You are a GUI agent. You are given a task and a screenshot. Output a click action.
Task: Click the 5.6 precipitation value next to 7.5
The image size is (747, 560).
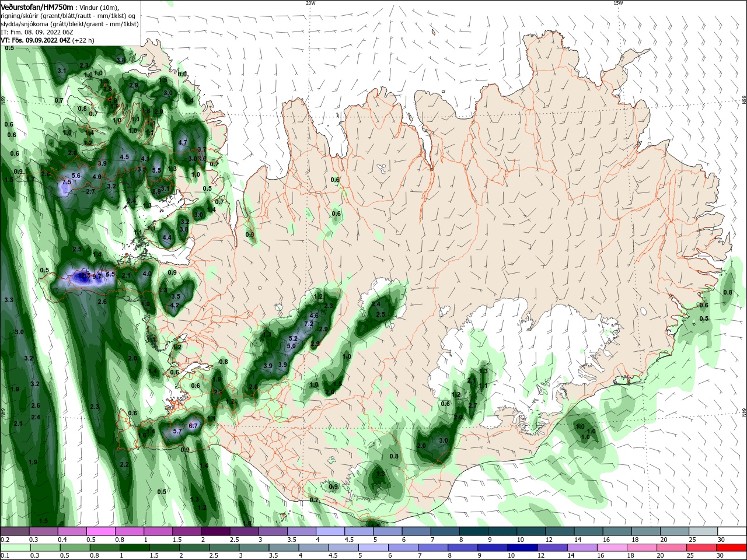point(76,176)
